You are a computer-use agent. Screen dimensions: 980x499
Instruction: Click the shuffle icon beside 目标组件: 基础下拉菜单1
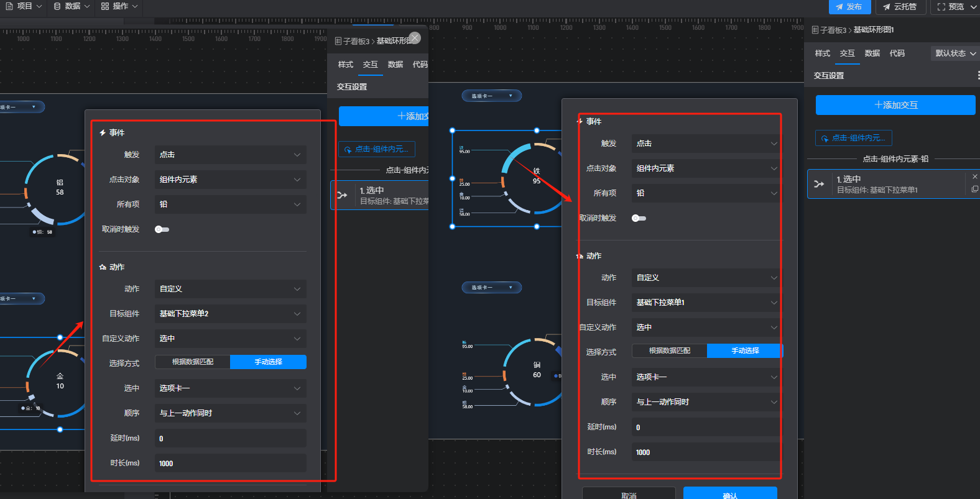coord(819,184)
